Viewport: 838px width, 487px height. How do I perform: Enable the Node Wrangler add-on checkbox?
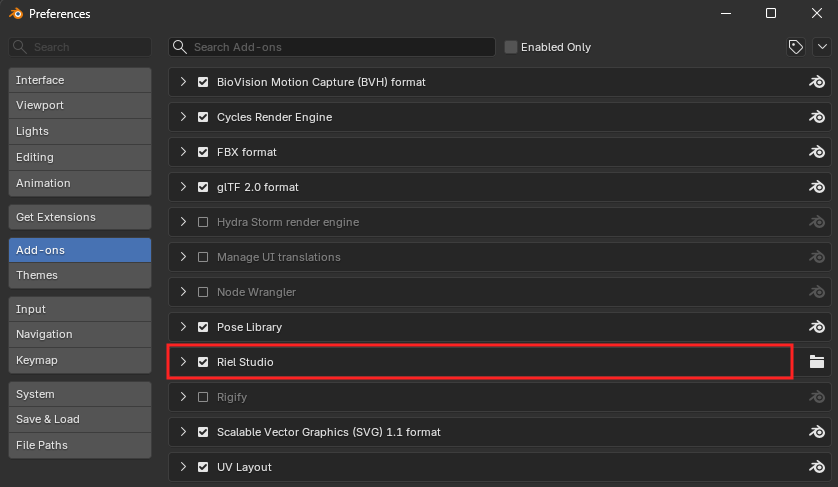tap(203, 292)
